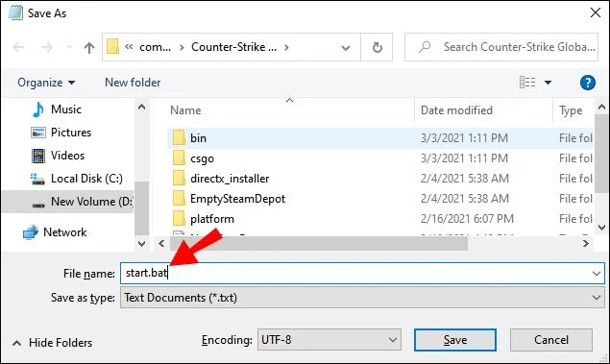Sort files by Type column
Viewport: 610px width, 364px height.
[x=571, y=110]
